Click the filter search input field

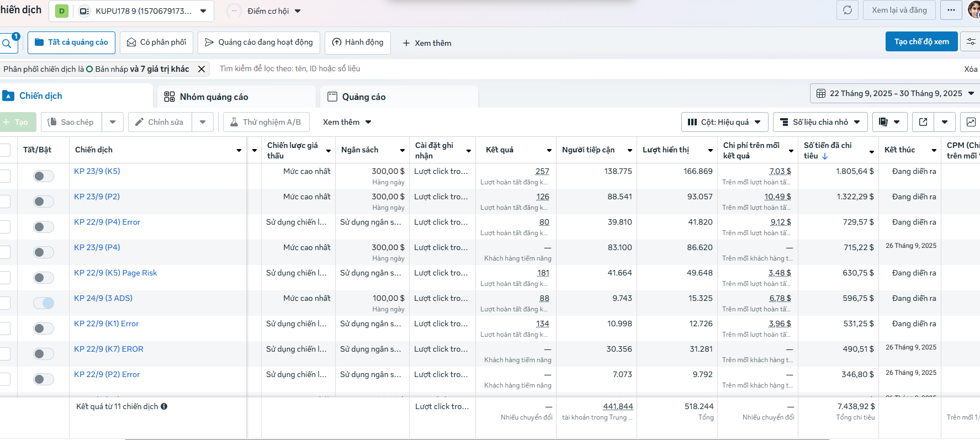point(585,68)
